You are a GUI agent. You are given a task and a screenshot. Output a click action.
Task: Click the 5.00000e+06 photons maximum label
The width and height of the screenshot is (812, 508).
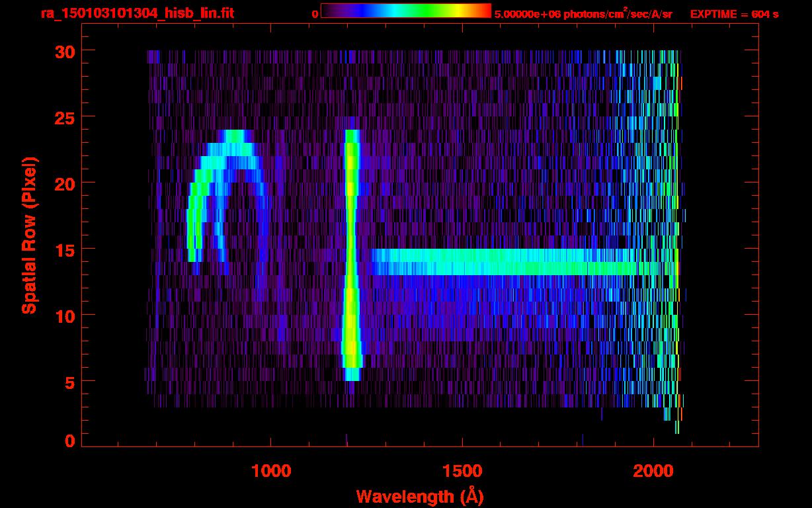click(x=583, y=14)
